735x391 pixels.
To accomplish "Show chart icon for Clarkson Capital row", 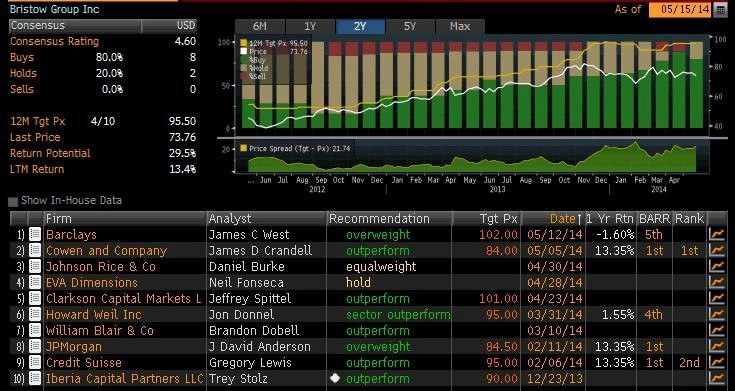I will click(717, 298).
